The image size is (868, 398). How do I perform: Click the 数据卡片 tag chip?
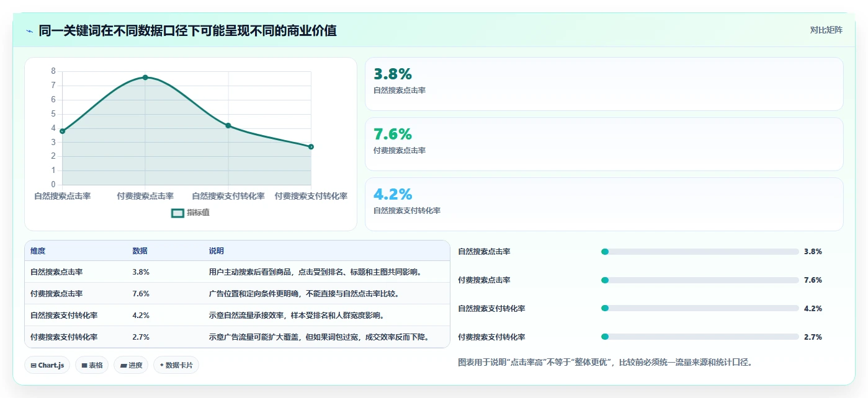[176, 365]
